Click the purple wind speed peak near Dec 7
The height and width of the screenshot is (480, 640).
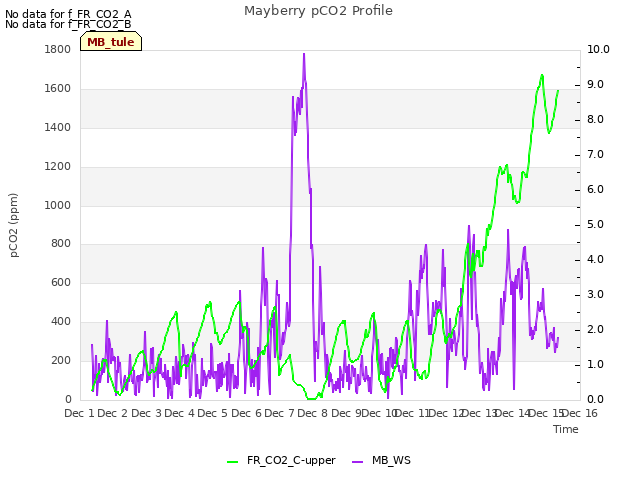pos(304,55)
